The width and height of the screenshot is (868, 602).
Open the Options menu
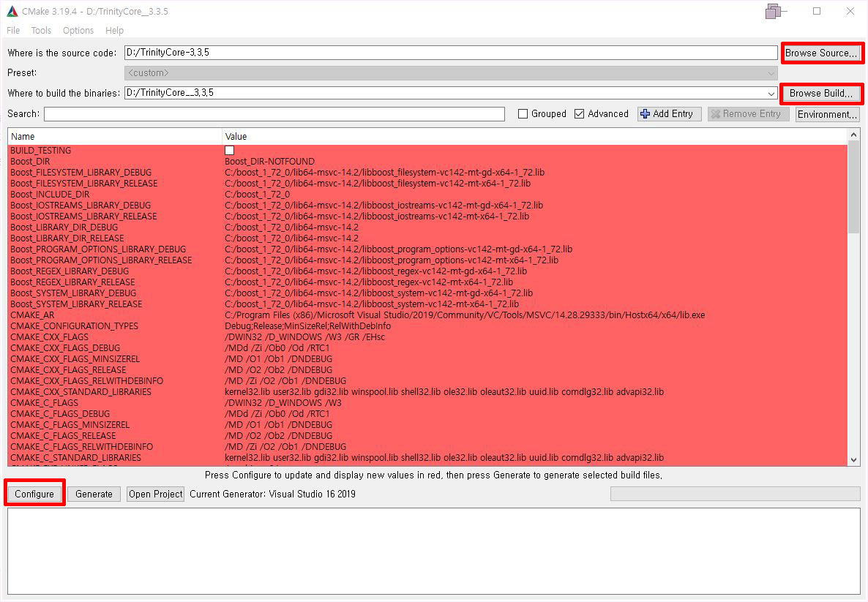tap(78, 31)
